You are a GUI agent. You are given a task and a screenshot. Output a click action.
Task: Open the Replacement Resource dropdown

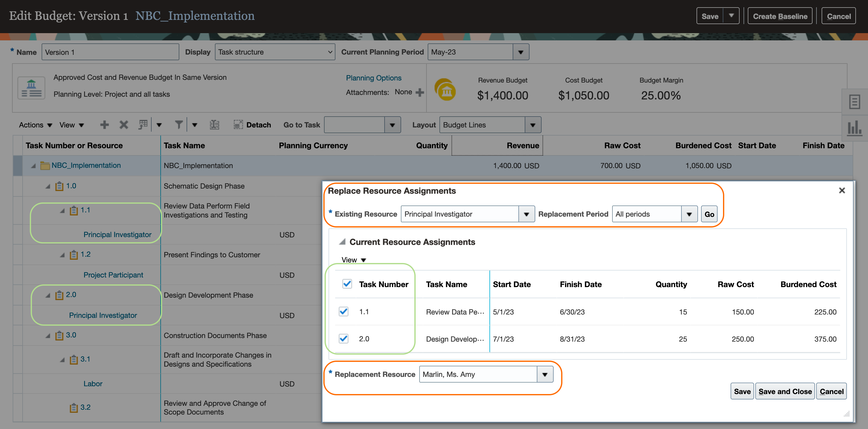pos(545,374)
